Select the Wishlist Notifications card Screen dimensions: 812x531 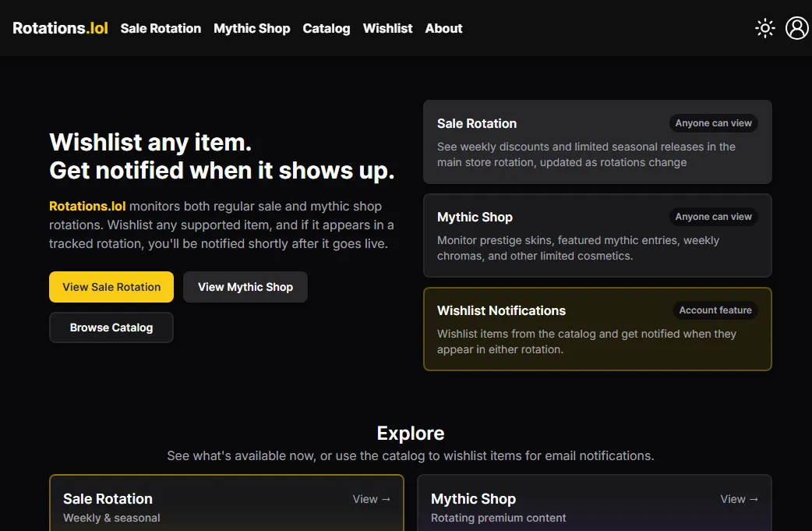597,329
